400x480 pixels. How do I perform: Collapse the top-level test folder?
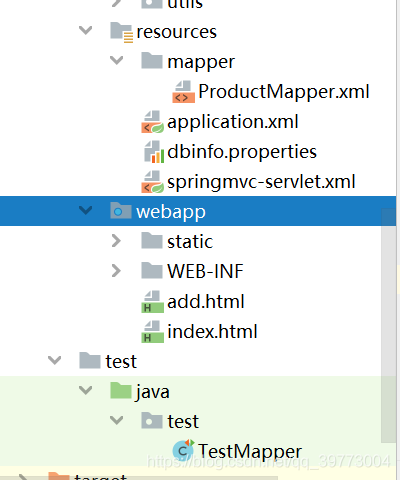54,360
